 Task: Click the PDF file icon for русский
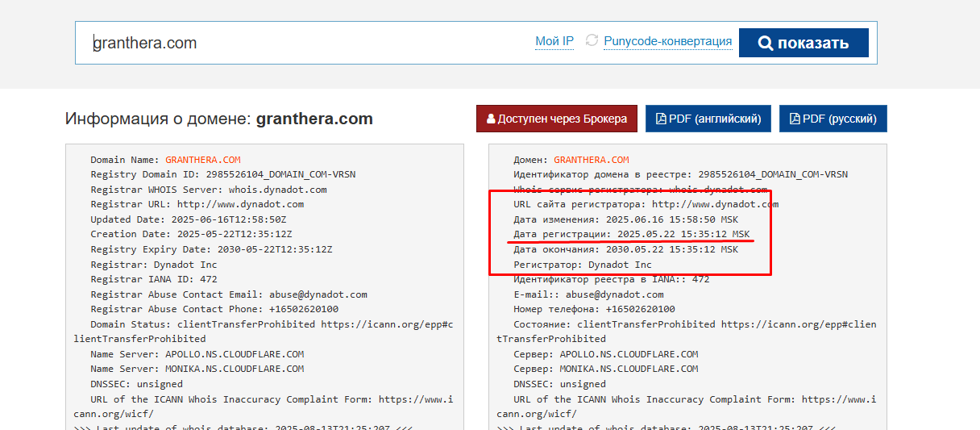795,119
